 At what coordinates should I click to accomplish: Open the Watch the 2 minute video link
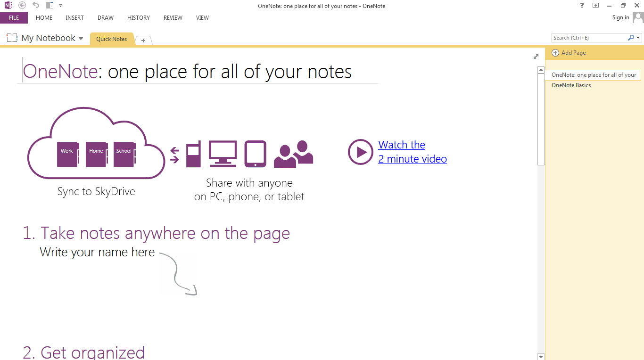[x=412, y=152]
